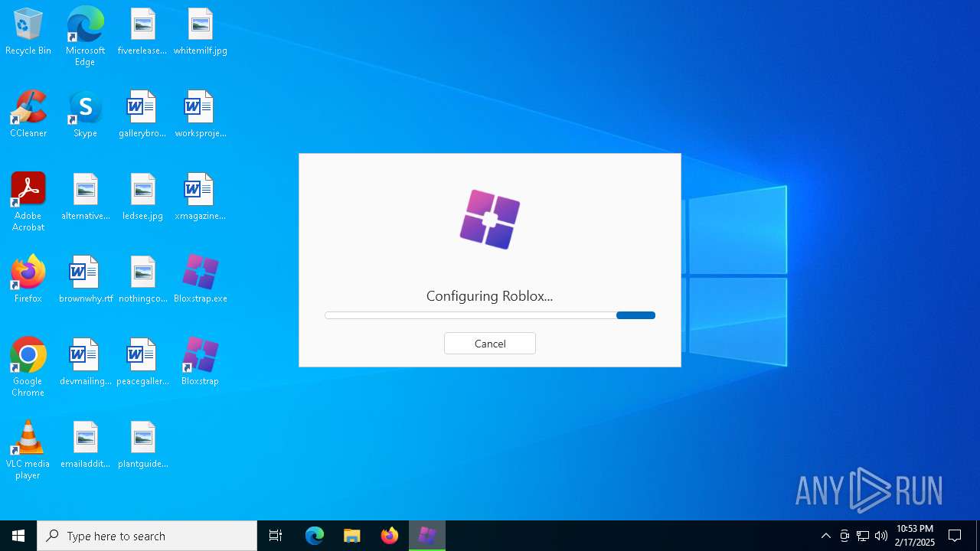Click the taskbar search box
The image size is (980, 551).
(x=147, y=536)
